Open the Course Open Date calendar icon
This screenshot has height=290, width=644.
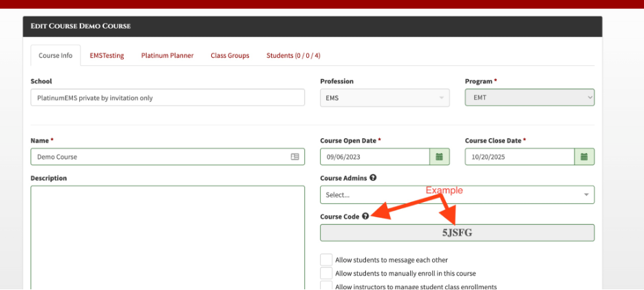tap(440, 157)
